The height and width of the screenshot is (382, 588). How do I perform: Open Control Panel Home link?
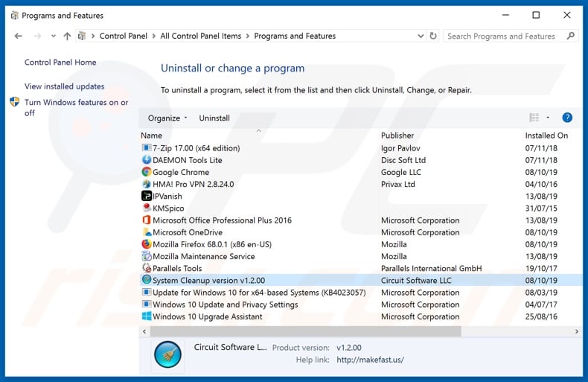[x=60, y=63]
